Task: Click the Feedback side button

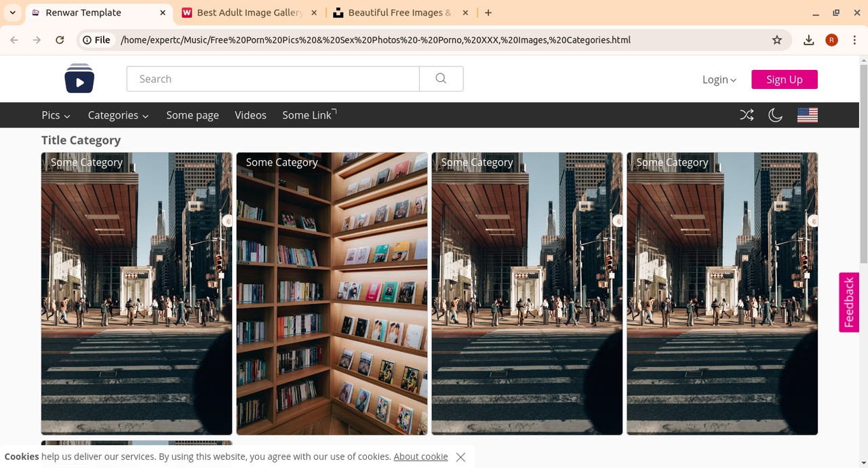Action: pos(849,303)
